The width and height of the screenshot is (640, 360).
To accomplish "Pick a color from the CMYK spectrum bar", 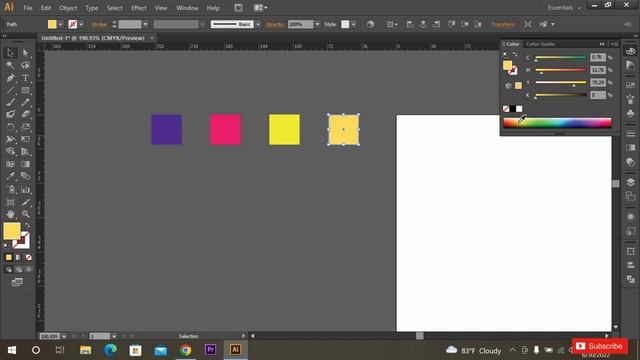I will tap(557, 123).
